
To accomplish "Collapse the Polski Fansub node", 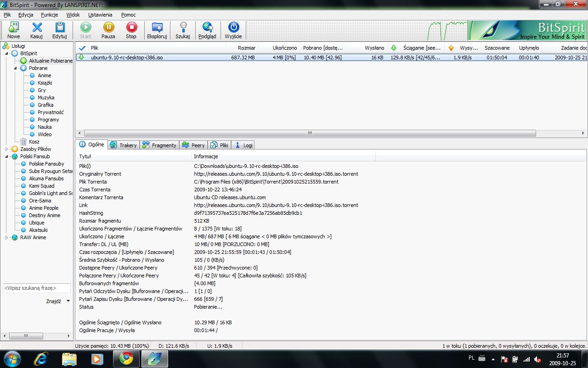I will 7,156.
